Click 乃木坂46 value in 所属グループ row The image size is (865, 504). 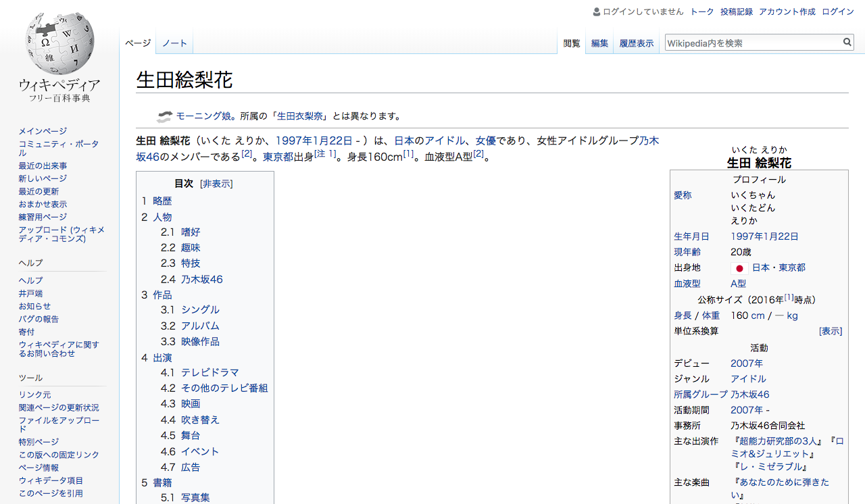[x=750, y=395]
